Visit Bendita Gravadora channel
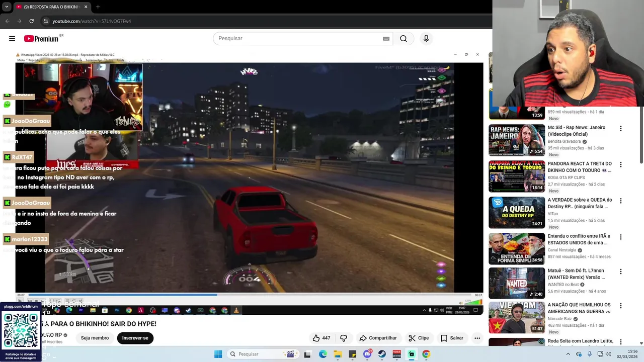644x362 pixels. 564,142
